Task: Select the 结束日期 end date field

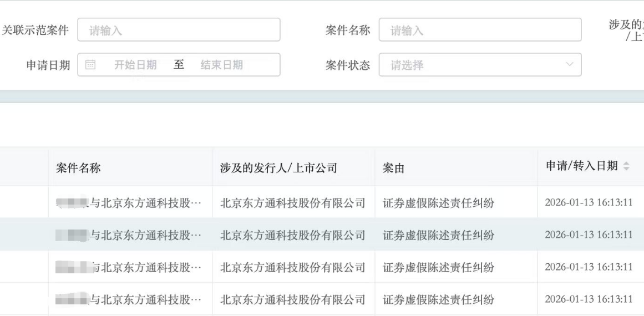Action: (x=222, y=65)
